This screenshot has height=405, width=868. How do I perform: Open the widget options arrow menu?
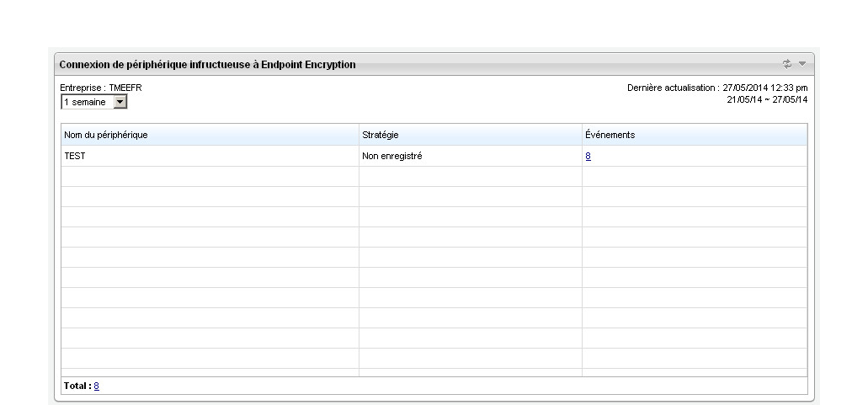click(x=802, y=64)
